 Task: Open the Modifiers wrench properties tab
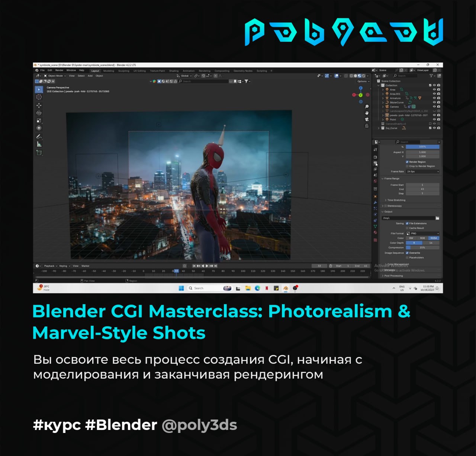tap(375, 203)
